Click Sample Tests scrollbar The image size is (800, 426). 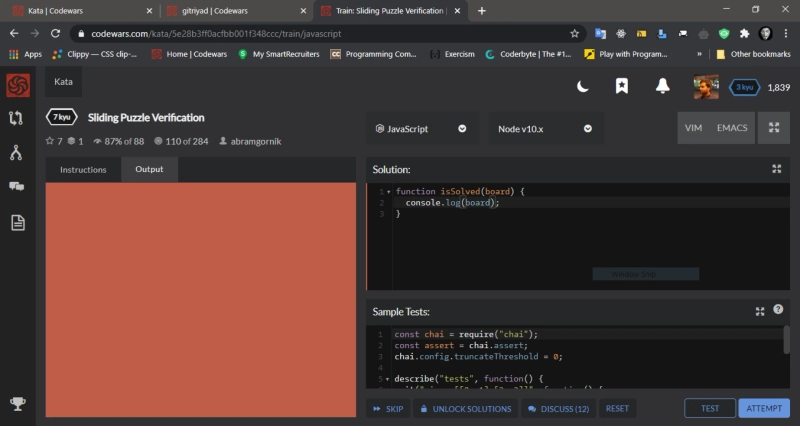coord(786,340)
